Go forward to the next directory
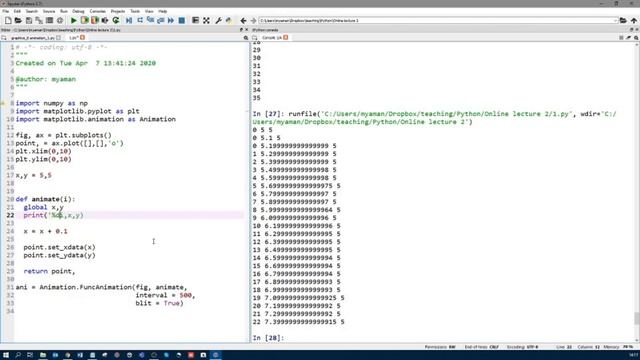 (253, 20)
